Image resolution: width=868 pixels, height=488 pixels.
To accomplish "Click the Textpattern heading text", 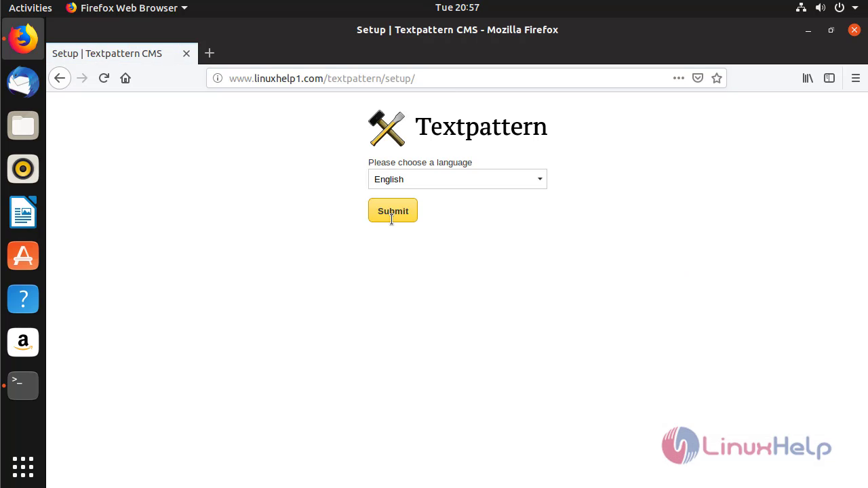I will [x=481, y=127].
